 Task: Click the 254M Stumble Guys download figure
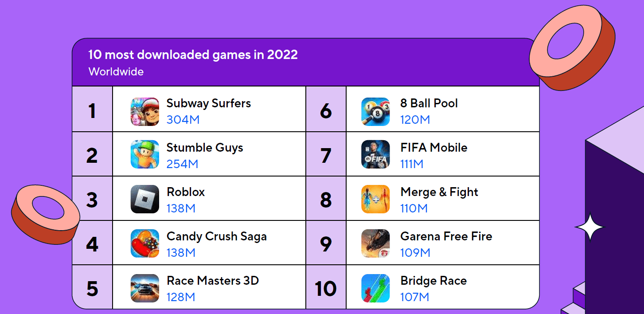point(182,164)
